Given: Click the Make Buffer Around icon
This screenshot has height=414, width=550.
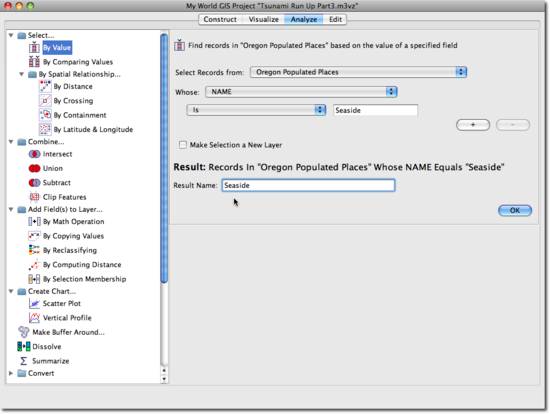Looking at the screenshot, I should (24, 332).
